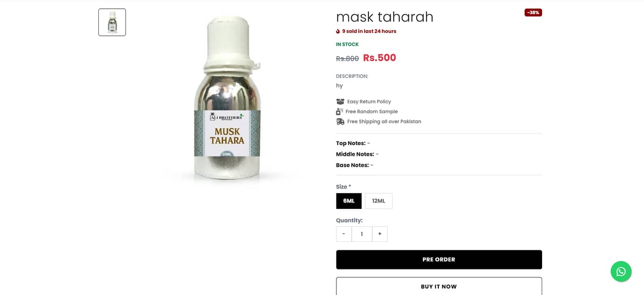The image size is (644, 295).
Task: Click the -38% discount badge
Action: click(x=533, y=13)
